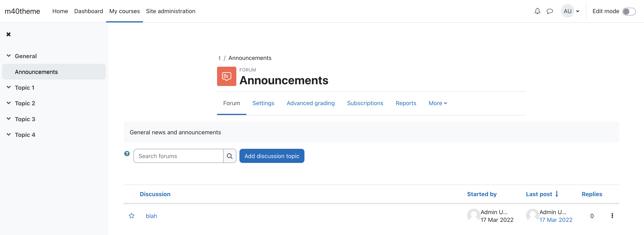The image size is (644, 235).
Task: Open the Reports tab
Action: [x=406, y=103]
